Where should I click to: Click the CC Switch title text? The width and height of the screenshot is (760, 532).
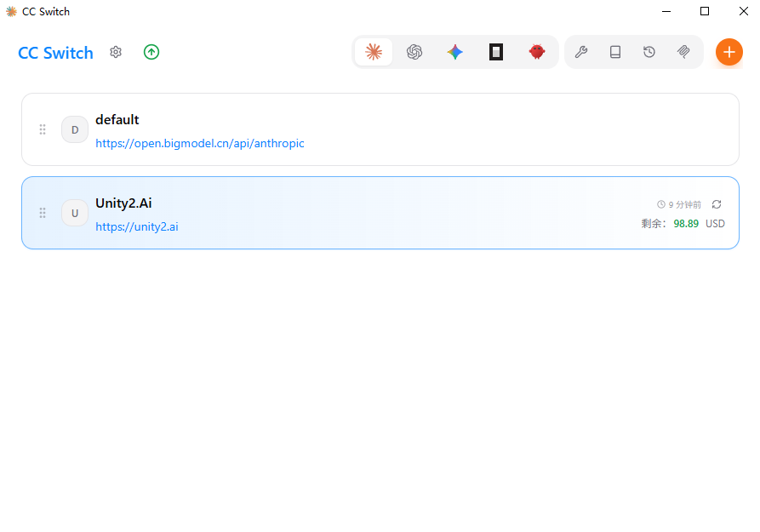coord(55,53)
